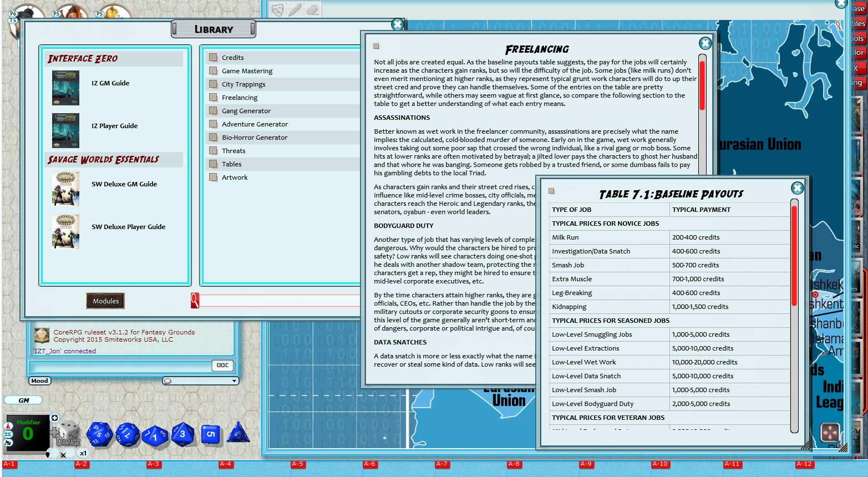This screenshot has height=477, width=868.
Task: Open the Tools entry in the red sidebar
Action: 860,38
